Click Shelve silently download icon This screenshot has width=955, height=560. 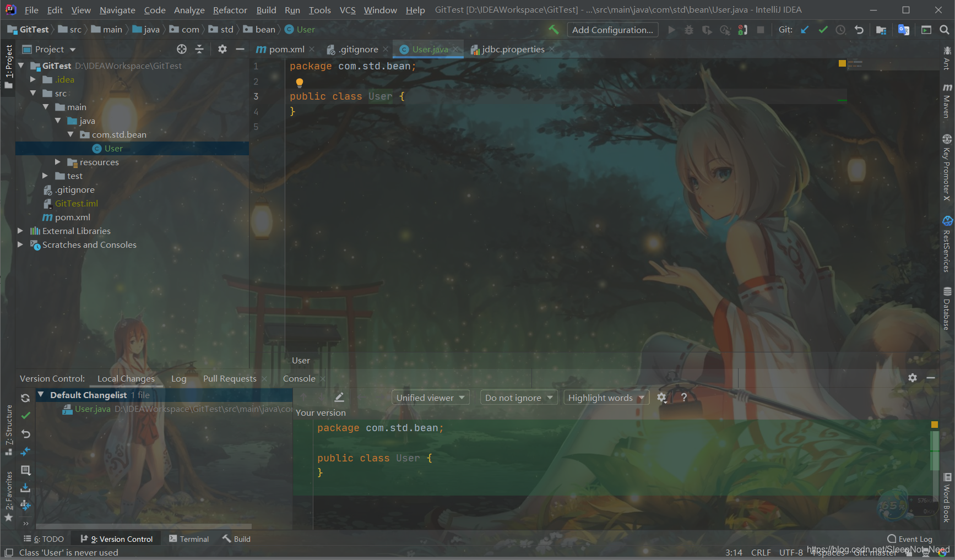pyautogui.click(x=25, y=488)
